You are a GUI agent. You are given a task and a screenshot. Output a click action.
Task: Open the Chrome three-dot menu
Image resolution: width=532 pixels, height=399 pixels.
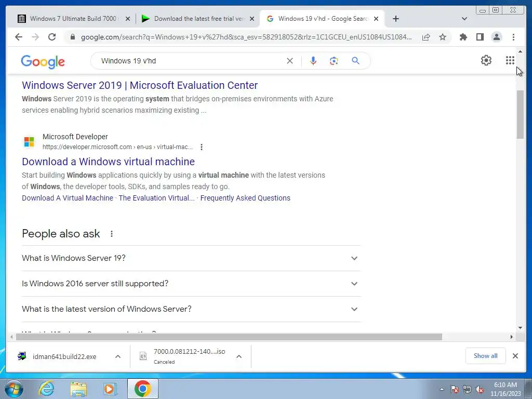[513, 37]
